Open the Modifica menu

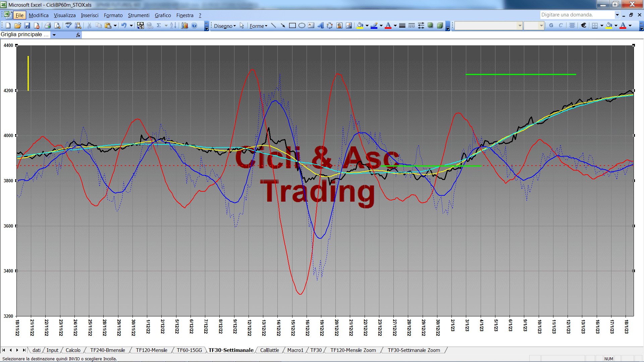[x=39, y=15]
